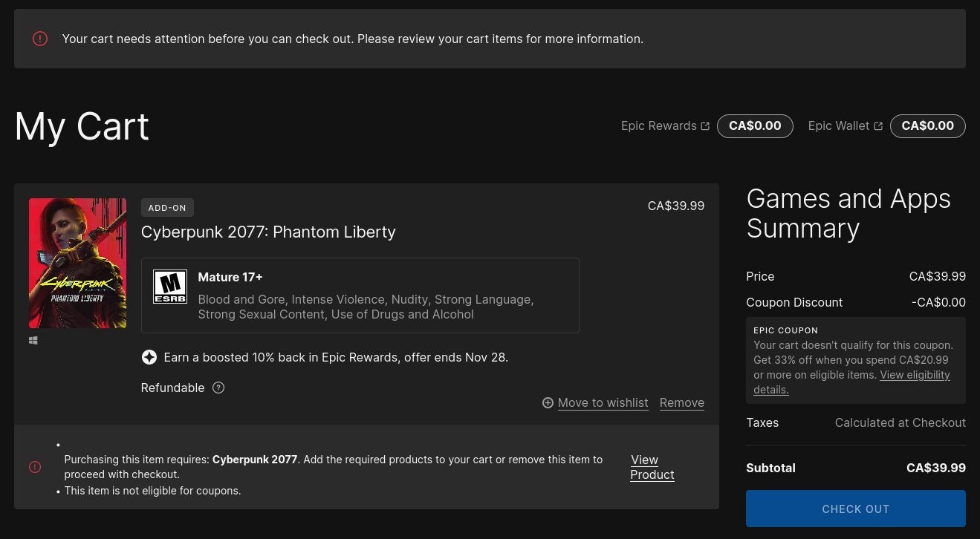Open the Cyberpunk Phantom Liberty cover thumbnail
The height and width of the screenshot is (539, 980).
77,263
